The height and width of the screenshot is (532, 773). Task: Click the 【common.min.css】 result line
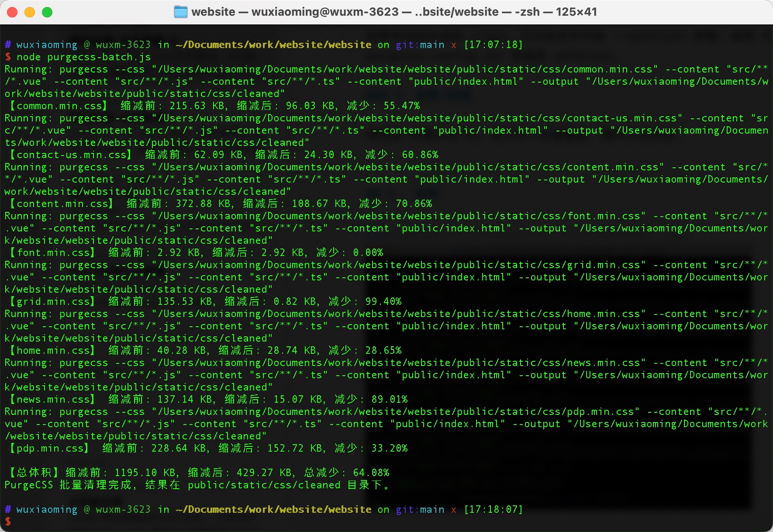[x=214, y=106]
